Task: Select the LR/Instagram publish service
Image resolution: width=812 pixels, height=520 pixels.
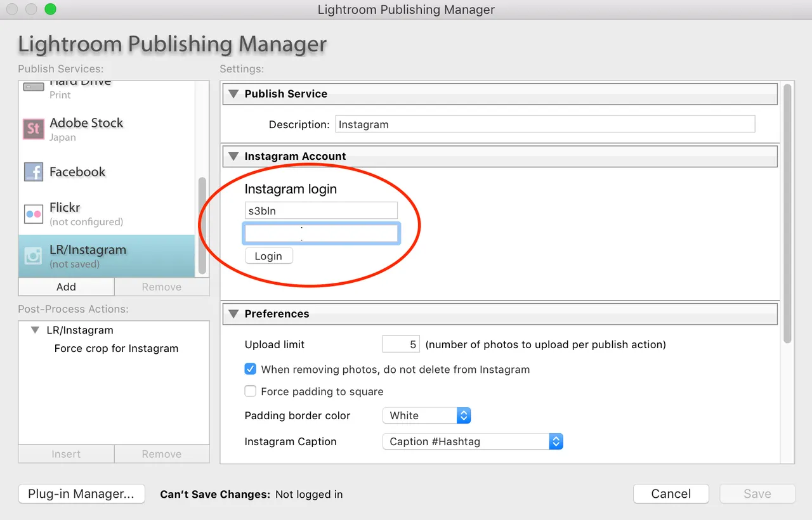Action: (x=107, y=256)
